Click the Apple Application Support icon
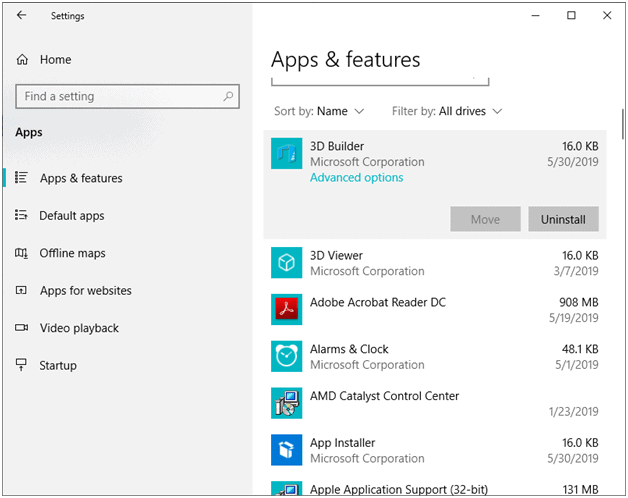Image resolution: width=628 pixels, height=498 pixels. pos(286,489)
